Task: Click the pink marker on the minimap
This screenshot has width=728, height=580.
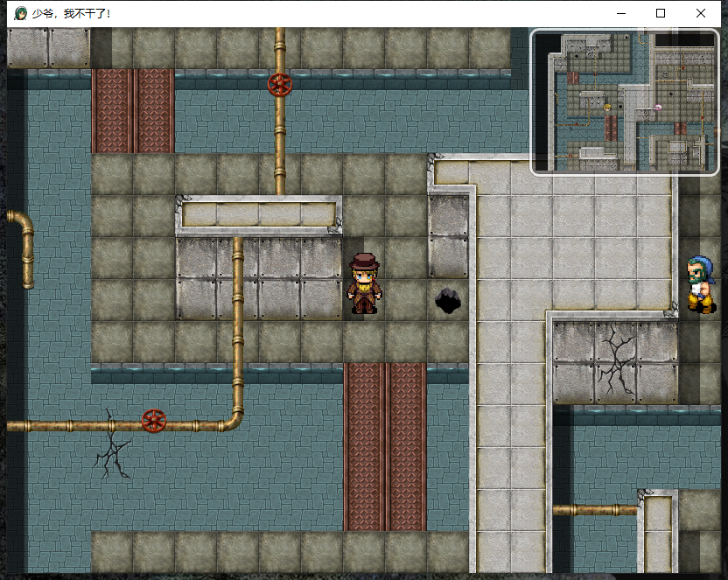Action: click(658, 108)
